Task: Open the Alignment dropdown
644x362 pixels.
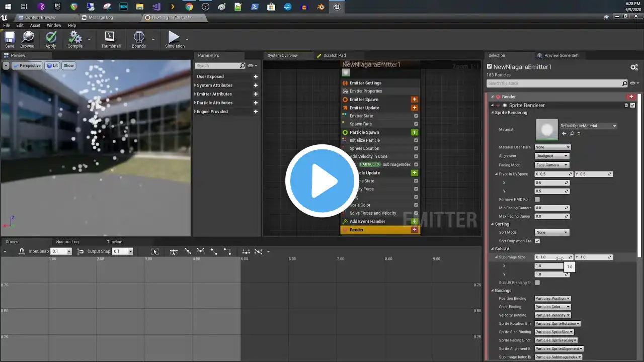Action: 552,156
